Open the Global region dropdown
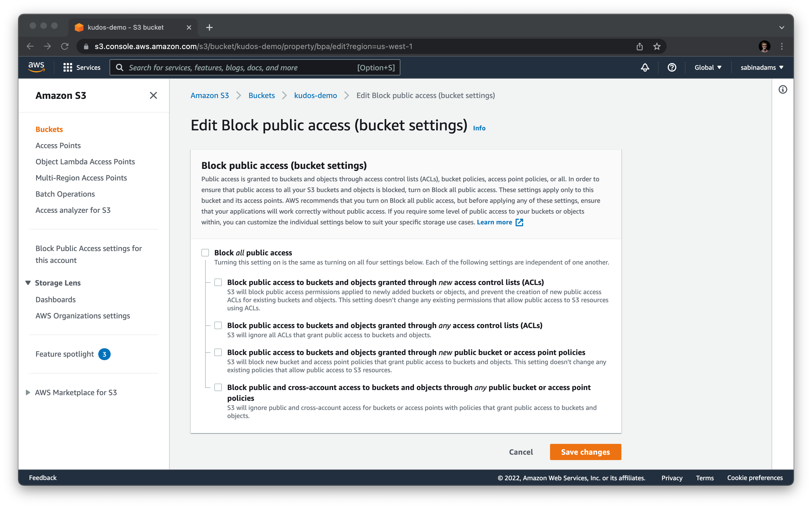 (x=708, y=68)
